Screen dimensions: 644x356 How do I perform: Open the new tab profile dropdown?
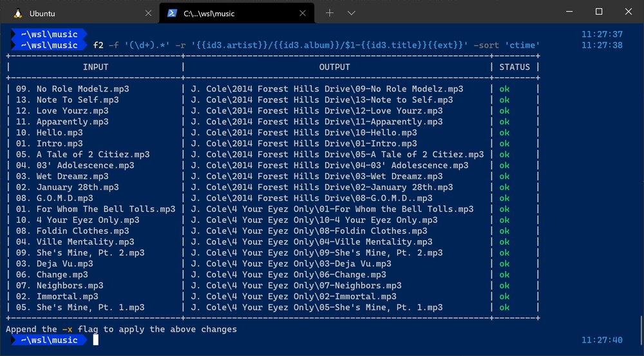(x=351, y=13)
